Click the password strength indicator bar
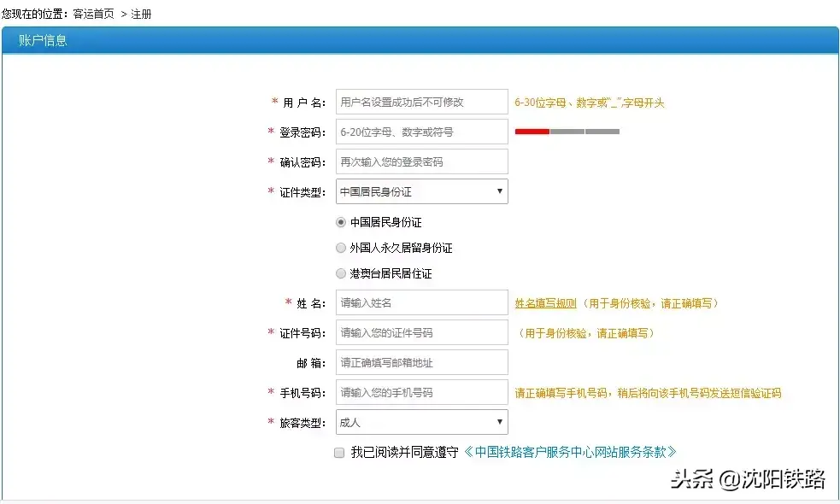The height and width of the screenshot is (504, 840). point(567,131)
